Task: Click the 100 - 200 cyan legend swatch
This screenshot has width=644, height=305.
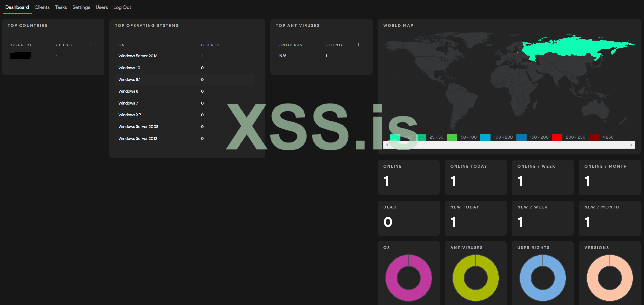Action: coord(485,137)
